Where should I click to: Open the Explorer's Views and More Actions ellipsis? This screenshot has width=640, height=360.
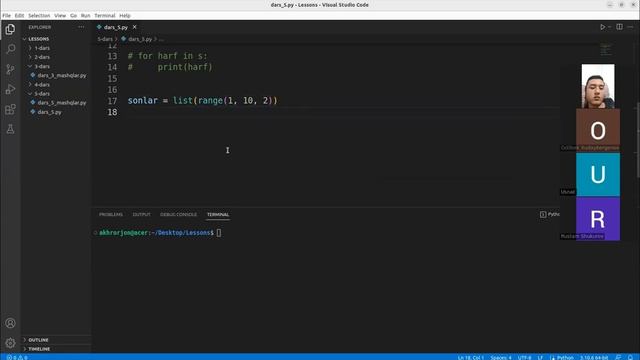81,27
